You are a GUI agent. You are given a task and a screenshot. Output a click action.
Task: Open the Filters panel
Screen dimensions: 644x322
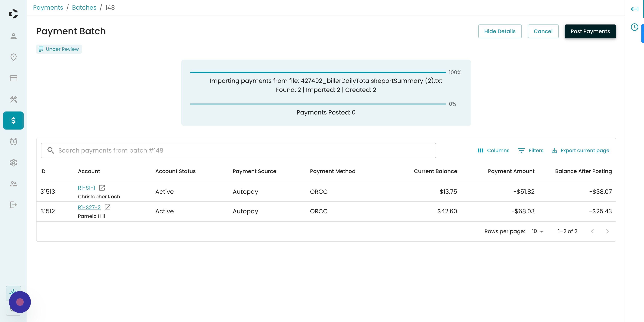click(x=530, y=150)
